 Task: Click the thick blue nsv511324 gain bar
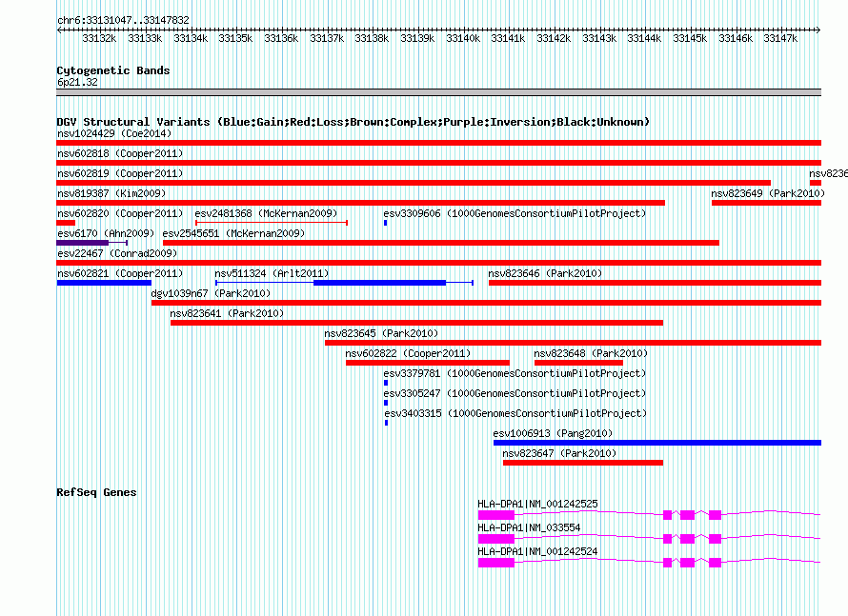[379, 283]
